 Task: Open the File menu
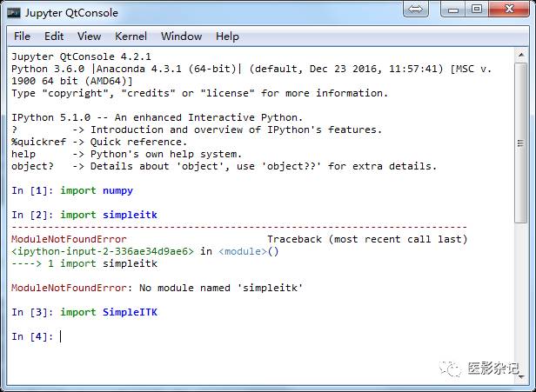pos(22,37)
